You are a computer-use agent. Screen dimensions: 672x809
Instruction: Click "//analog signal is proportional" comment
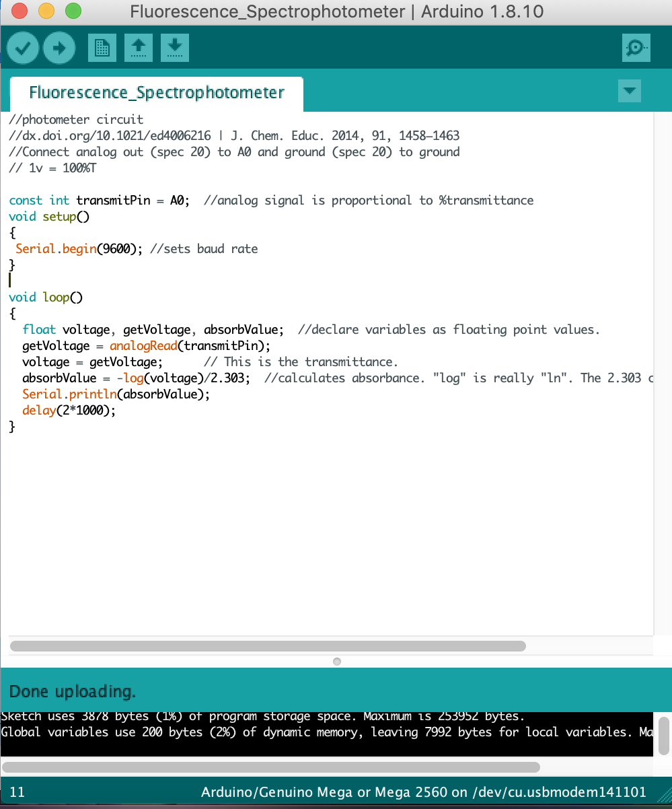[369, 201]
